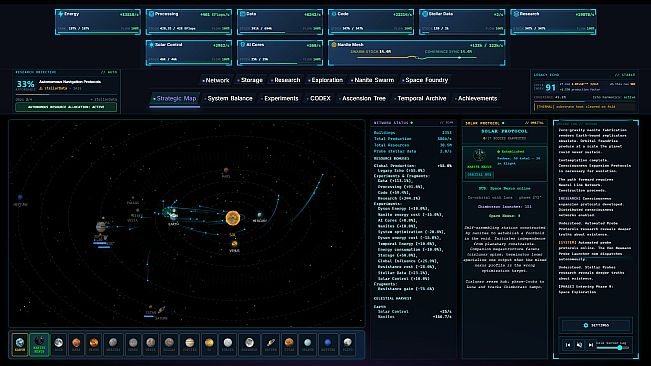Click the Sun on the strategic map
This screenshot has height=366, width=651.
(232, 218)
